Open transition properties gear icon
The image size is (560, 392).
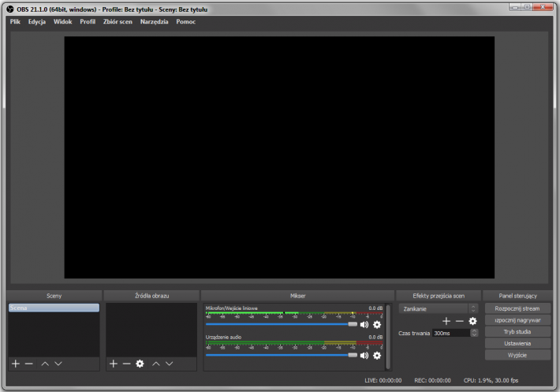point(472,321)
